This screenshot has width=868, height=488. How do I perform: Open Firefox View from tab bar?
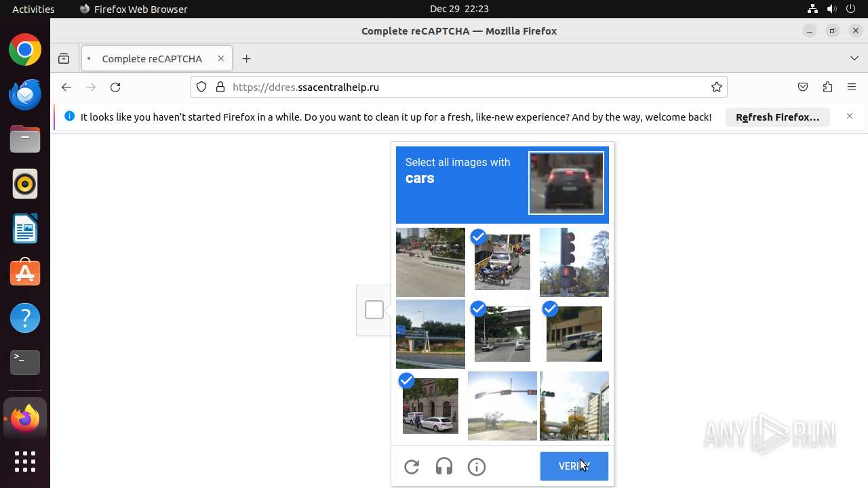(64, 59)
